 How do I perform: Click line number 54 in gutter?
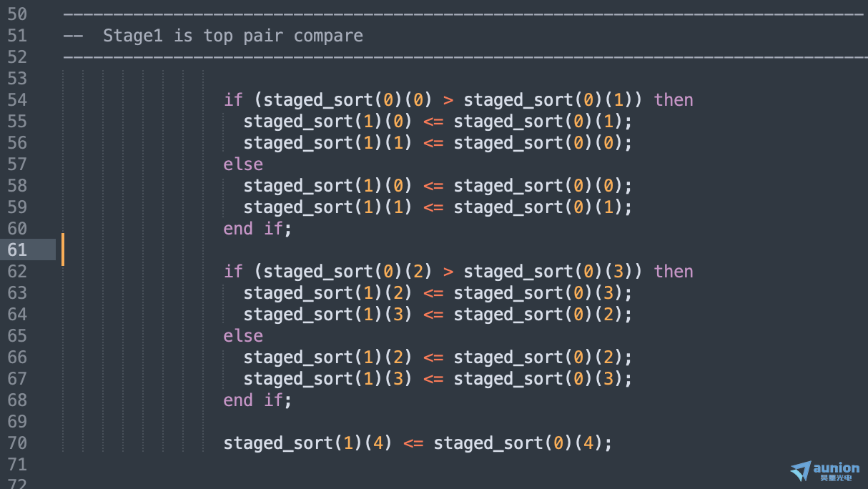[17, 99]
